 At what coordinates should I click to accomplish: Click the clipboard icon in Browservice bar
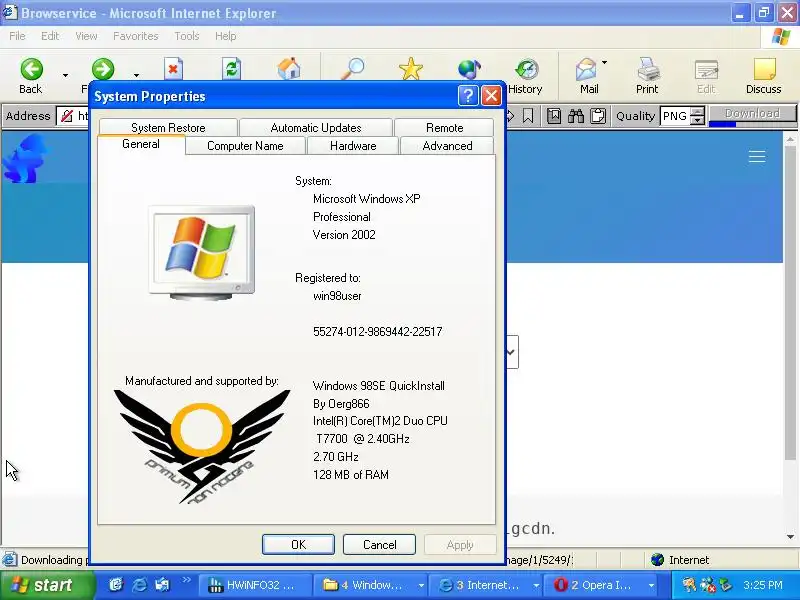tap(598, 116)
